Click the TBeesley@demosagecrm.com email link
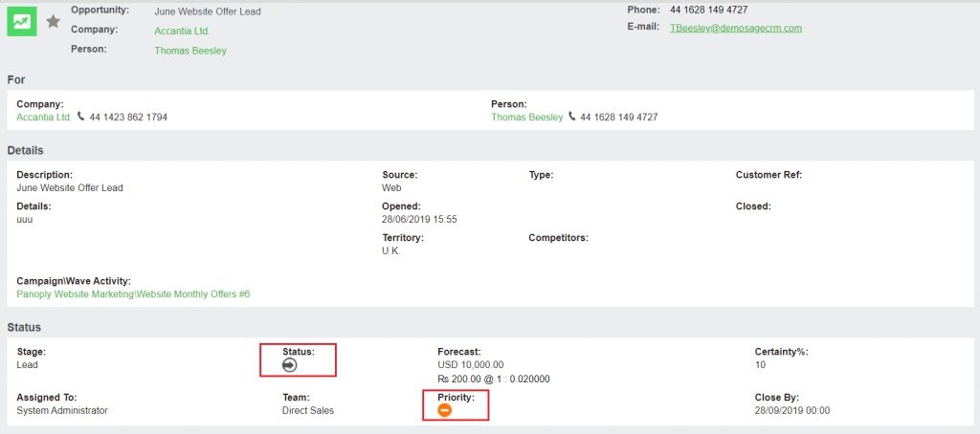980x434 pixels. [735, 28]
